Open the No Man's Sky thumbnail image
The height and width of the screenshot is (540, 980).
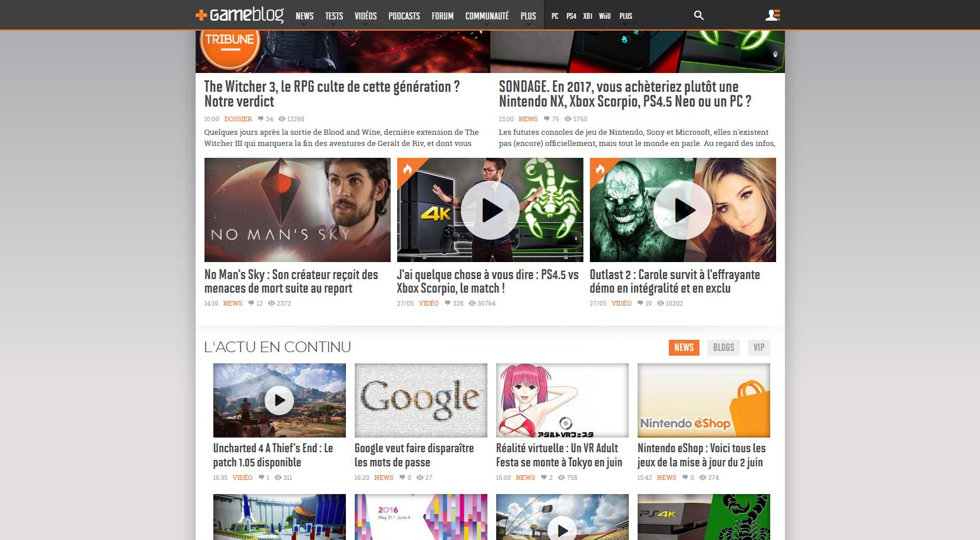[x=298, y=210]
